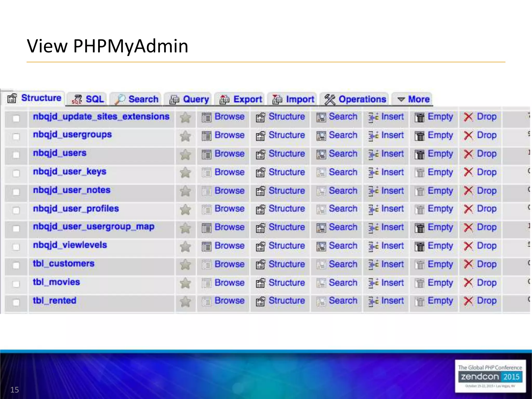Viewport: 532px width, 399px height.
Task: Check the nbqjd_update_sites_extensions checkbox
Action: (x=16, y=118)
